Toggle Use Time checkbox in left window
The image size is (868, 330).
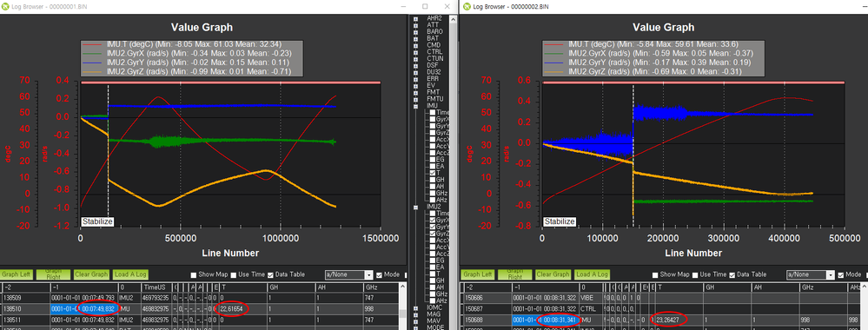[234, 274]
